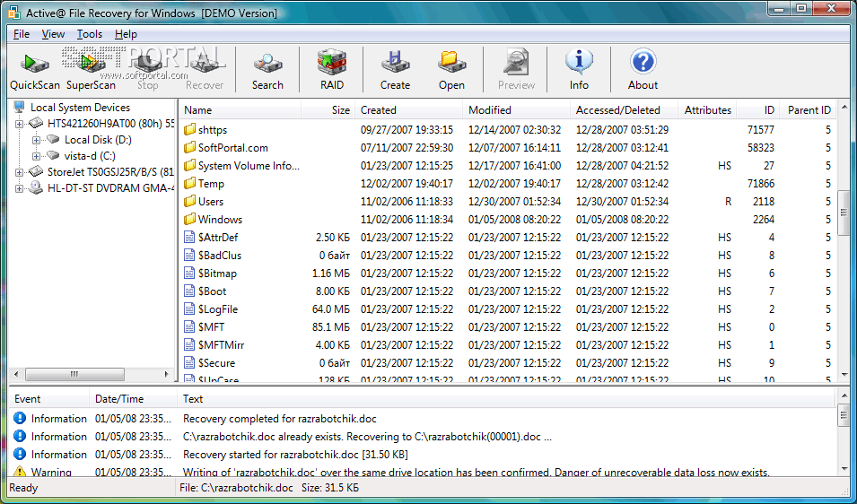Expand the HL-DT-ST DVDRAM node
The height and width of the screenshot is (504, 857).
pos(19,188)
